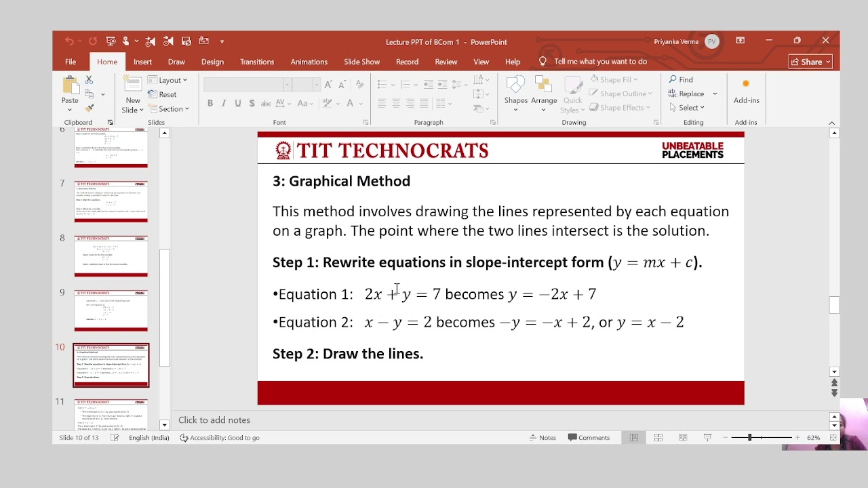Click Increase List Level icon

click(x=442, y=85)
